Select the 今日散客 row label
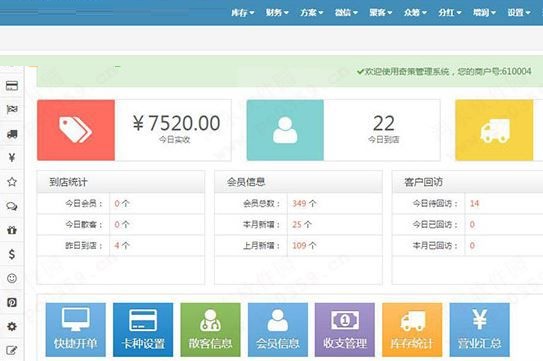Viewport: 543px width, 361px height. [x=84, y=224]
